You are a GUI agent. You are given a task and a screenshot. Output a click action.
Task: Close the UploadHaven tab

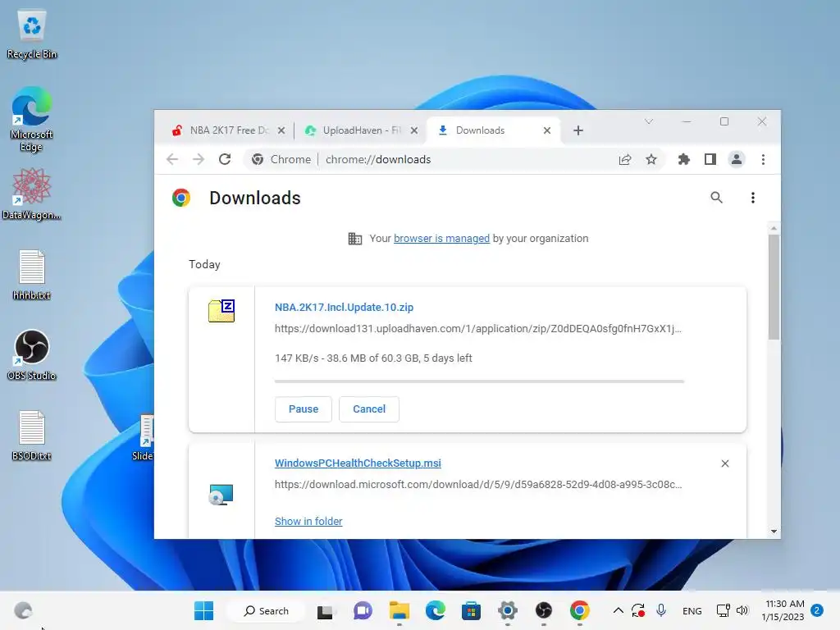[414, 130]
